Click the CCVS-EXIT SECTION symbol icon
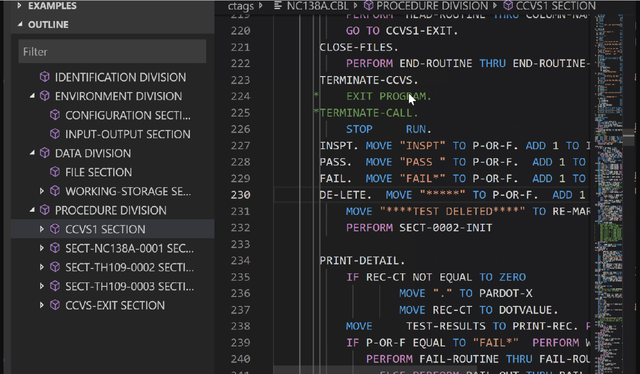This screenshot has width=640, height=374. (55, 305)
